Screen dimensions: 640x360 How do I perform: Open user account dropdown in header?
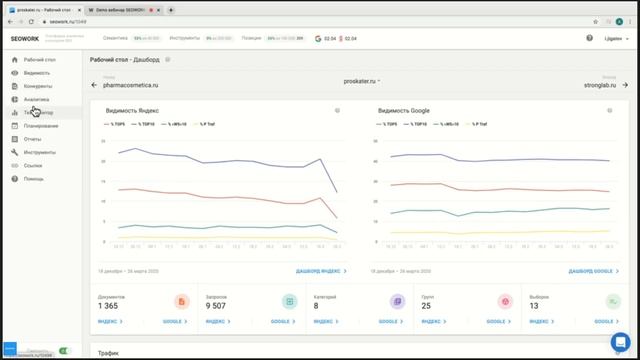(x=616, y=38)
